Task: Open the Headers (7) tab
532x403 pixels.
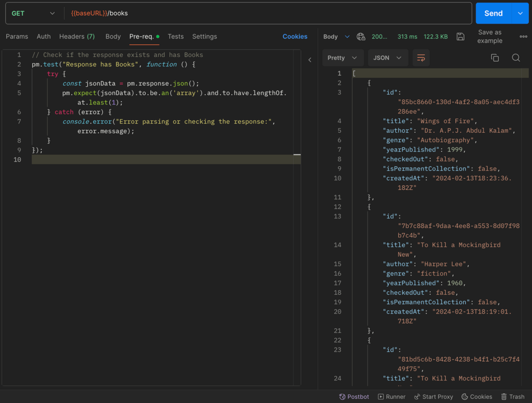Action: (77, 37)
